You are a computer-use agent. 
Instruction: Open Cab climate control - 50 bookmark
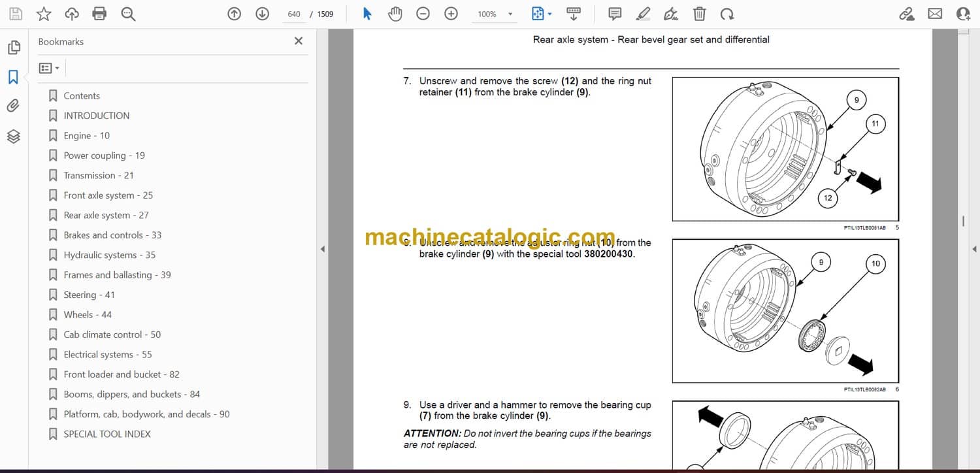tap(112, 334)
